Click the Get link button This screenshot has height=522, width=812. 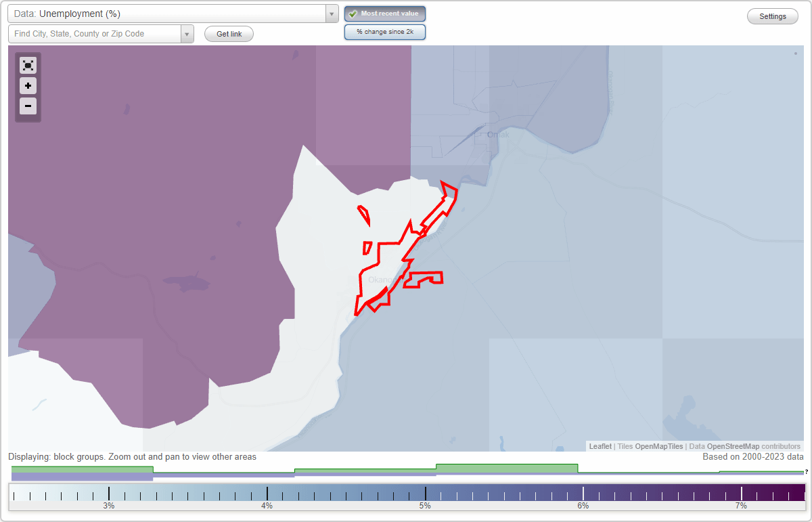[229, 34]
